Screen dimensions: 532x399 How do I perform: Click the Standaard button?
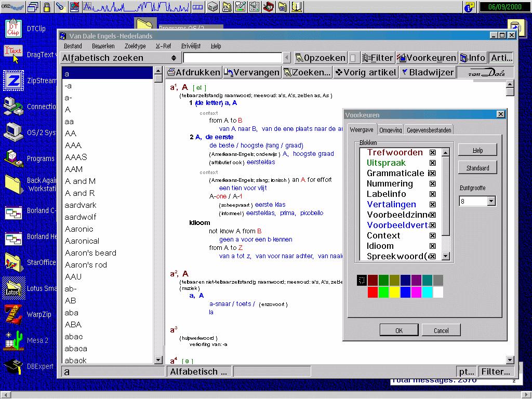tap(478, 168)
